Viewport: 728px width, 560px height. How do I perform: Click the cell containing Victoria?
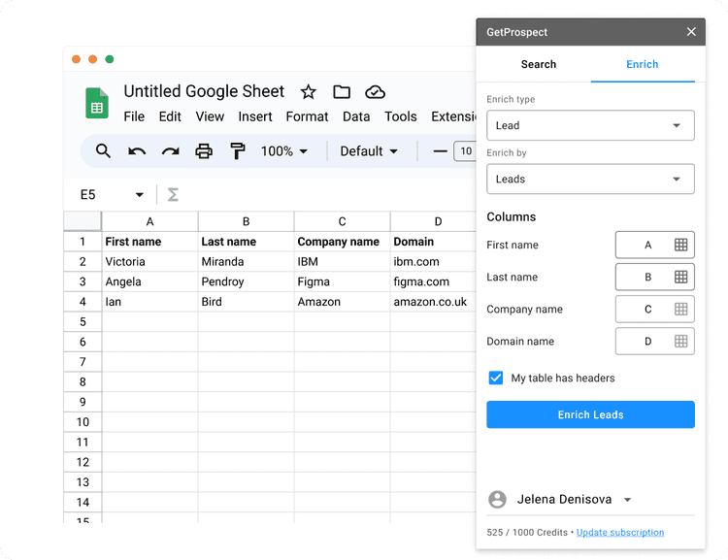(x=149, y=261)
